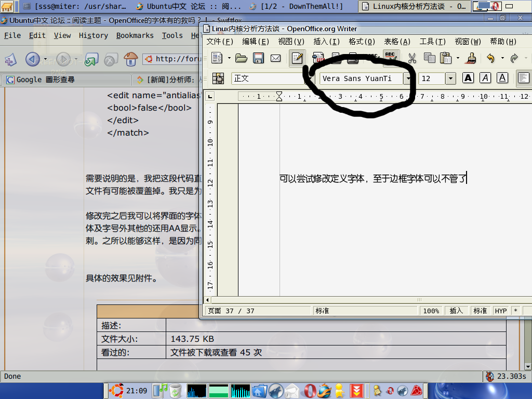Open the font size dropdown list

click(450, 79)
